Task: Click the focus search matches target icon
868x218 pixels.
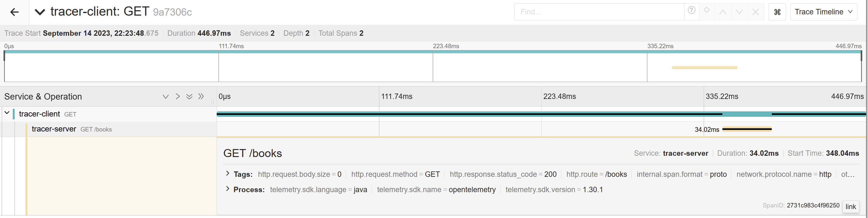Action: coord(706,11)
